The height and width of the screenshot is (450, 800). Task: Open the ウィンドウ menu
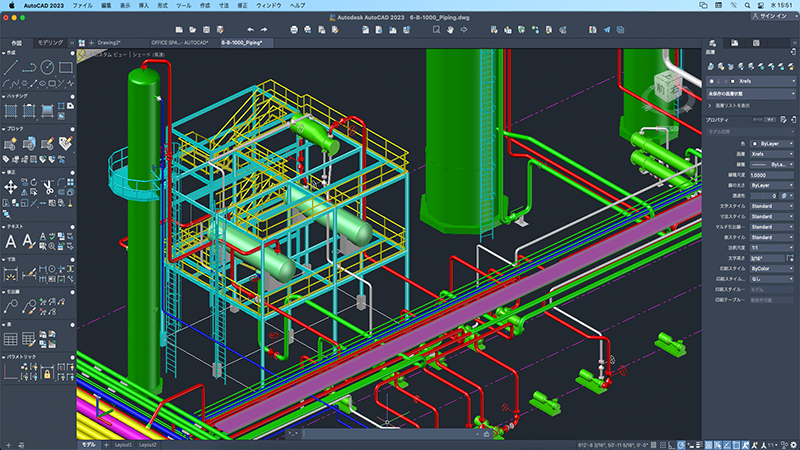coord(268,5)
